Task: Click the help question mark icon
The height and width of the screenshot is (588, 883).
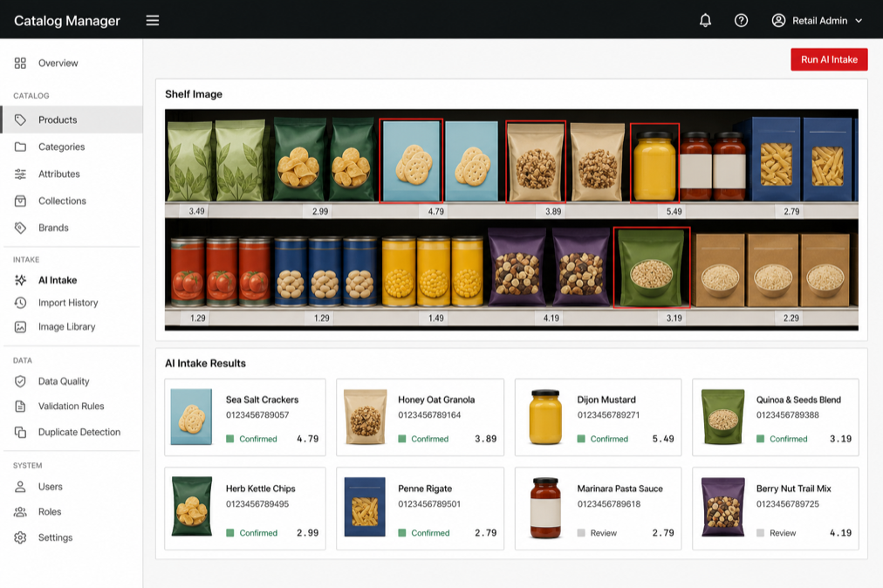Action: 741,21
